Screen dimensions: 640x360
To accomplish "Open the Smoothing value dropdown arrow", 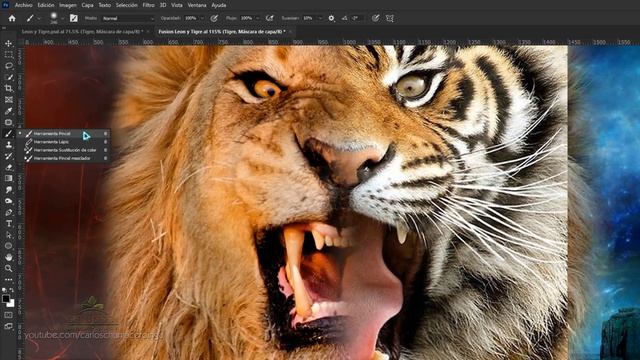I will 320,18.
